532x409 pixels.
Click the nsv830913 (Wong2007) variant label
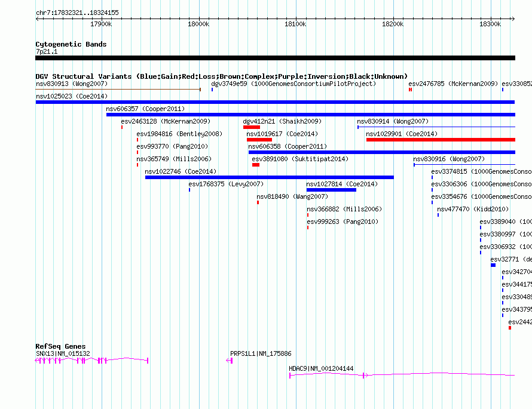[72, 84]
